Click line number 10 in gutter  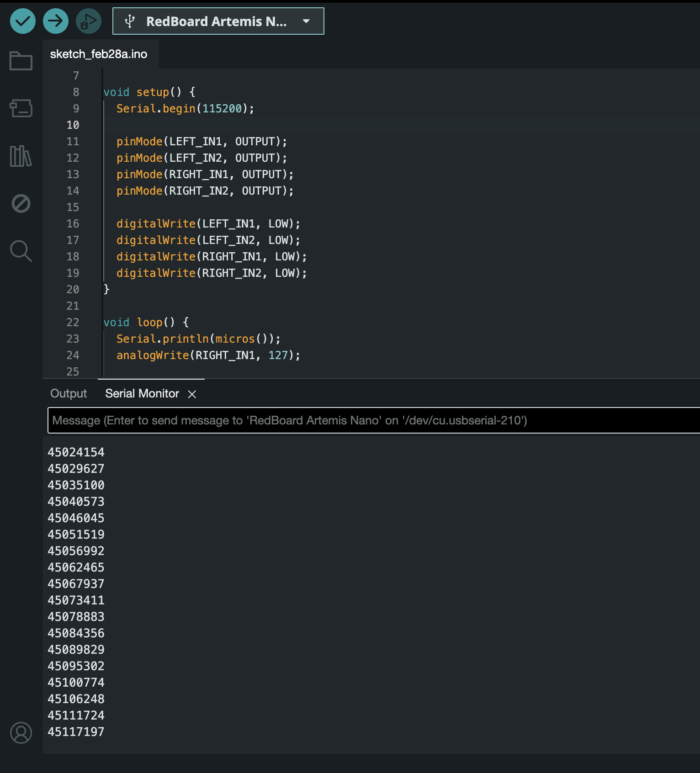[x=73, y=125]
